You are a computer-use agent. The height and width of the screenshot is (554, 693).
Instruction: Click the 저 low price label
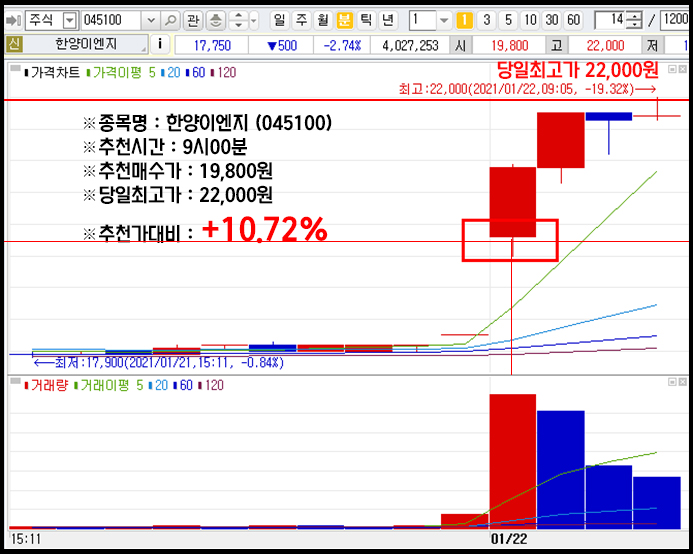pyautogui.click(x=653, y=46)
